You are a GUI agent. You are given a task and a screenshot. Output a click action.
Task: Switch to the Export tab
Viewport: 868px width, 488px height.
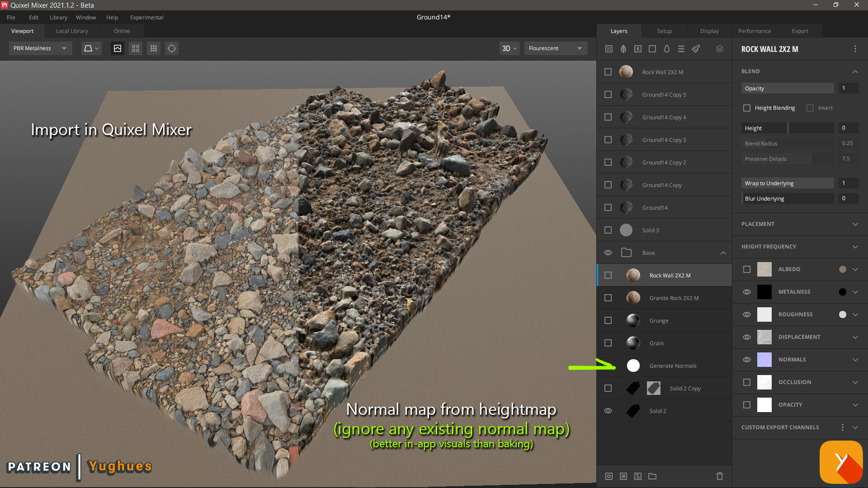[800, 31]
